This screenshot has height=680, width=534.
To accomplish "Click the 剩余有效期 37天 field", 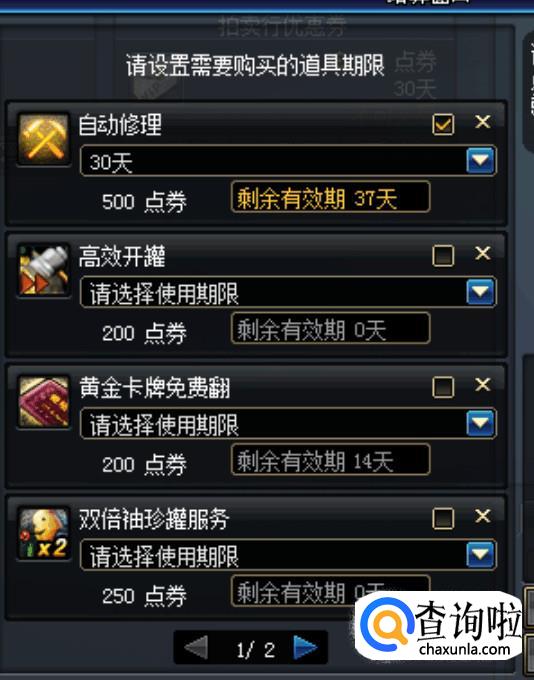I will (331, 197).
